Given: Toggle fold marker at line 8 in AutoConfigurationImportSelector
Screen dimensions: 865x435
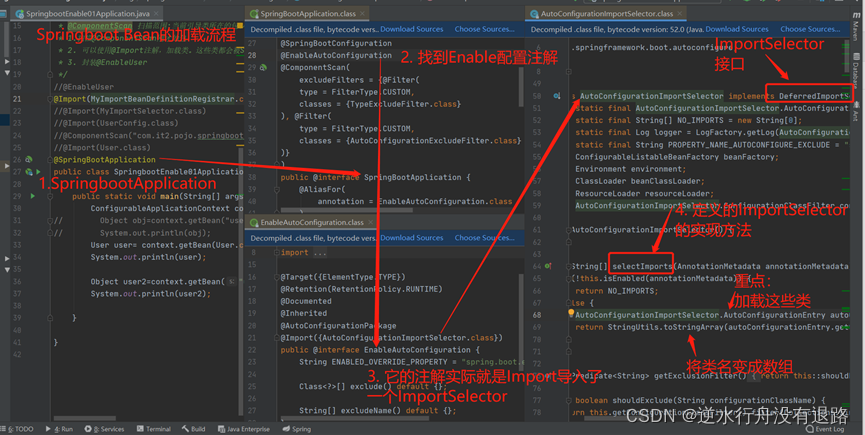Looking at the screenshot, I should coord(568,71).
